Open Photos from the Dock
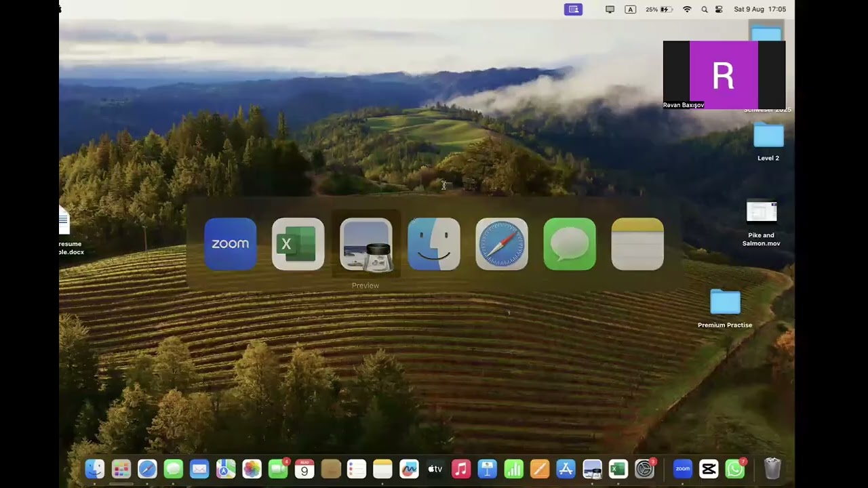This screenshot has width=868, height=488. tap(252, 468)
